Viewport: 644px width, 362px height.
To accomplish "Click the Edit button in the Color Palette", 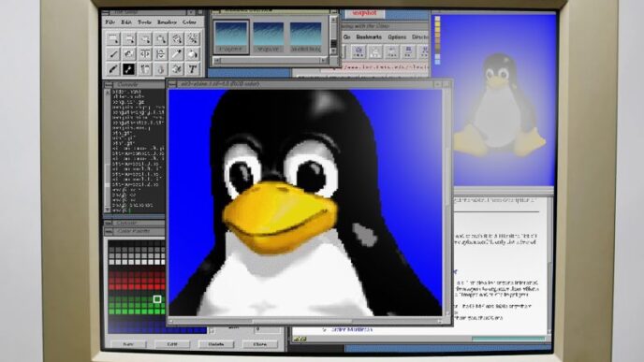I will (172, 344).
